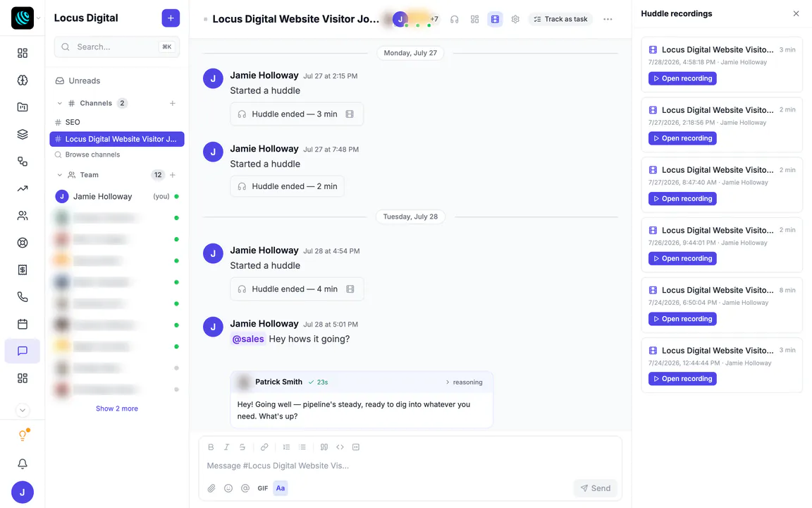Select Locus Digital Website Visitor channel

tap(117, 139)
